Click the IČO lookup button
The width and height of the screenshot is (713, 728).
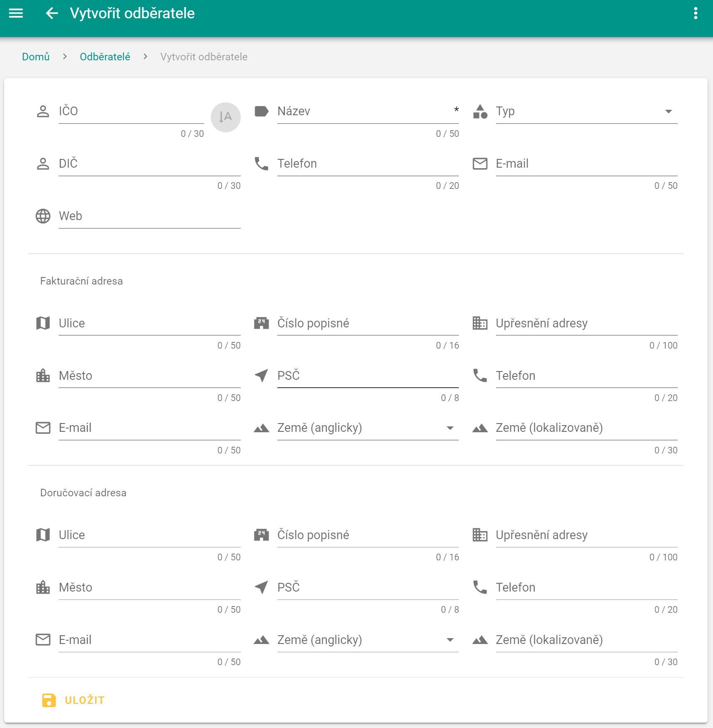tap(225, 117)
